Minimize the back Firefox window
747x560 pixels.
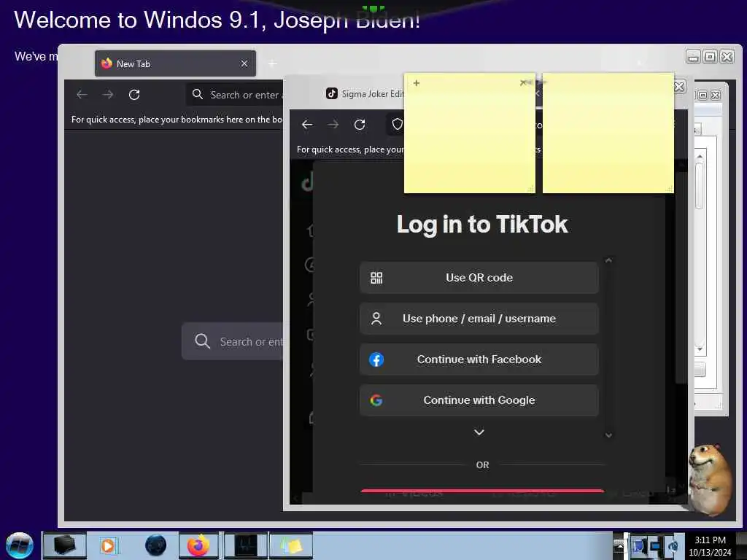(x=693, y=57)
